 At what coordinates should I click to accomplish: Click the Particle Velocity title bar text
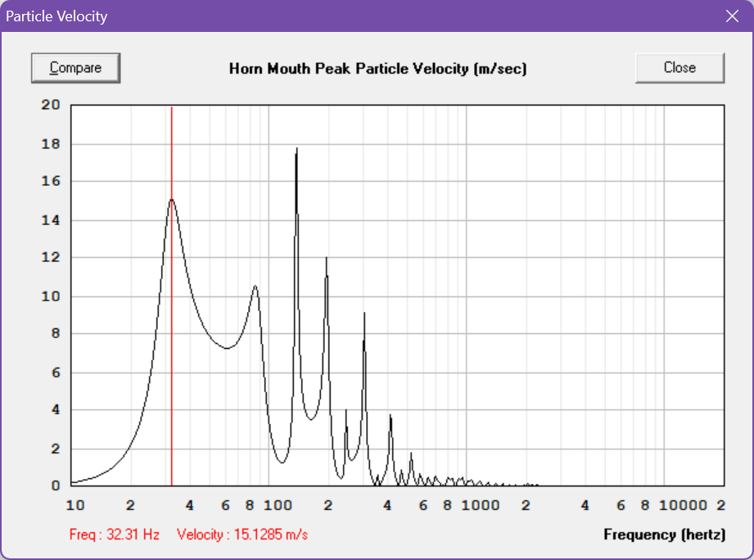click(x=56, y=16)
